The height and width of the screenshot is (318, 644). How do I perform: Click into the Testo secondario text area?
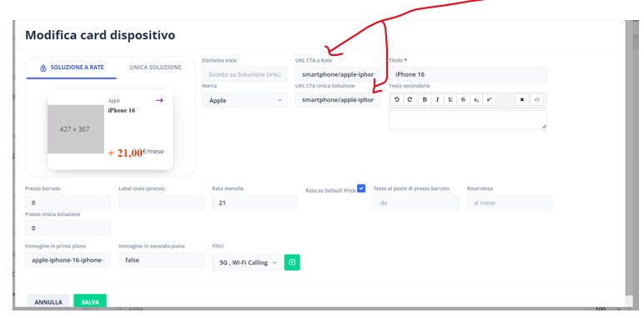tap(468, 119)
